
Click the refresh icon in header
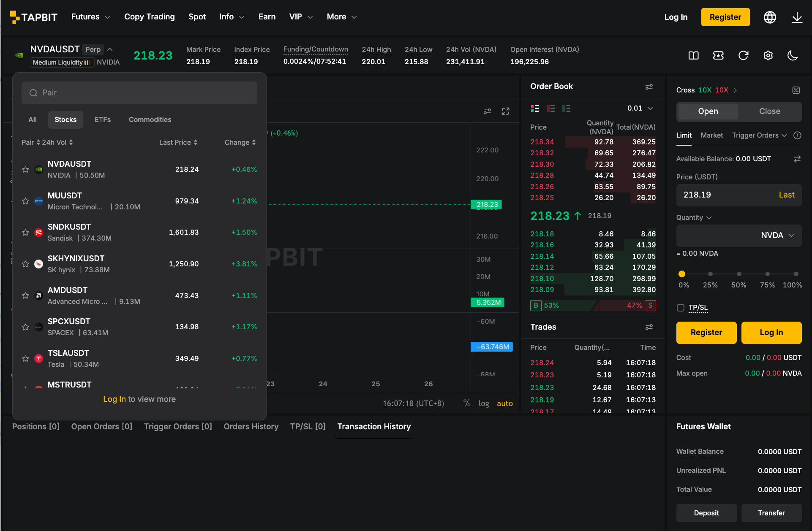(743, 55)
